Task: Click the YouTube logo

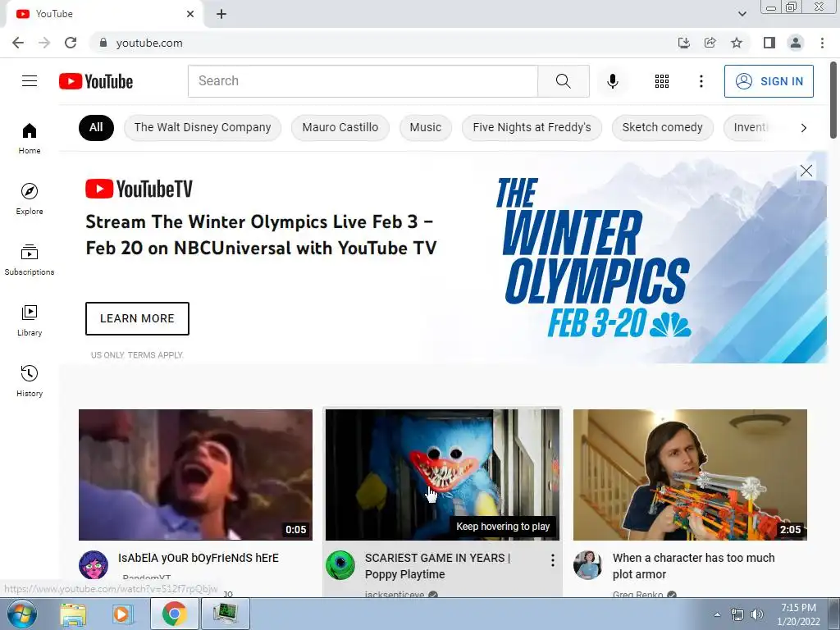Action: 96,81
